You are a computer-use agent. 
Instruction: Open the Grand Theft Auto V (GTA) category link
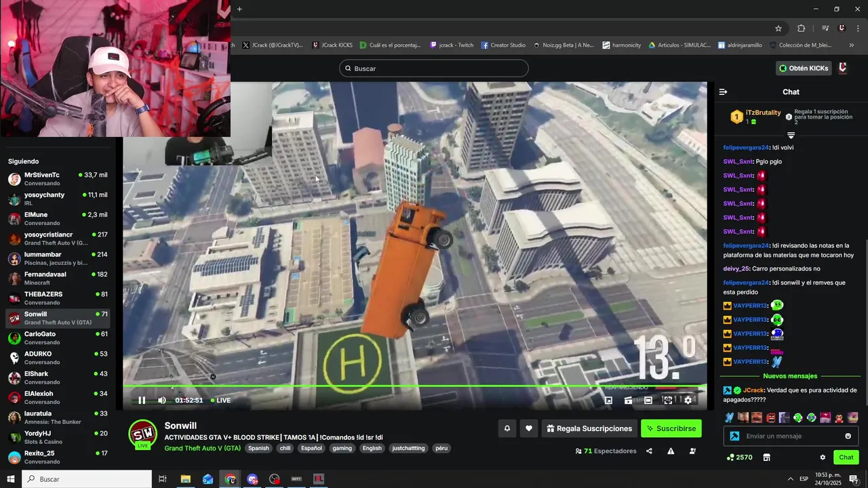(203, 448)
